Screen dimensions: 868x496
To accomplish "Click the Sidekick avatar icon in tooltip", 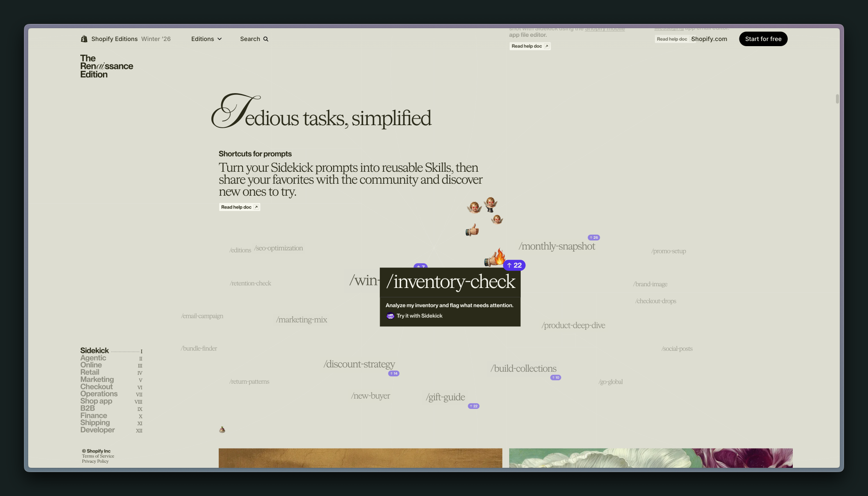I will coord(390,316).
